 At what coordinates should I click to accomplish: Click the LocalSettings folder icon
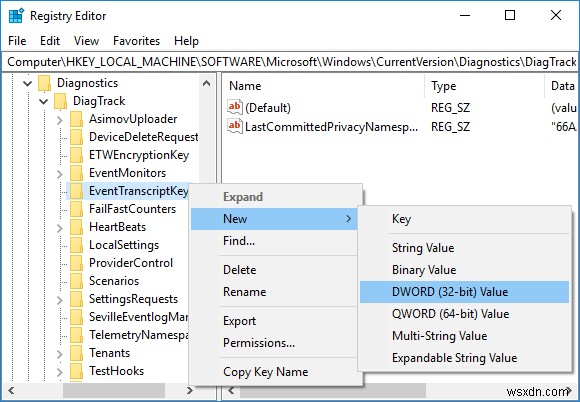pos(77,246)
